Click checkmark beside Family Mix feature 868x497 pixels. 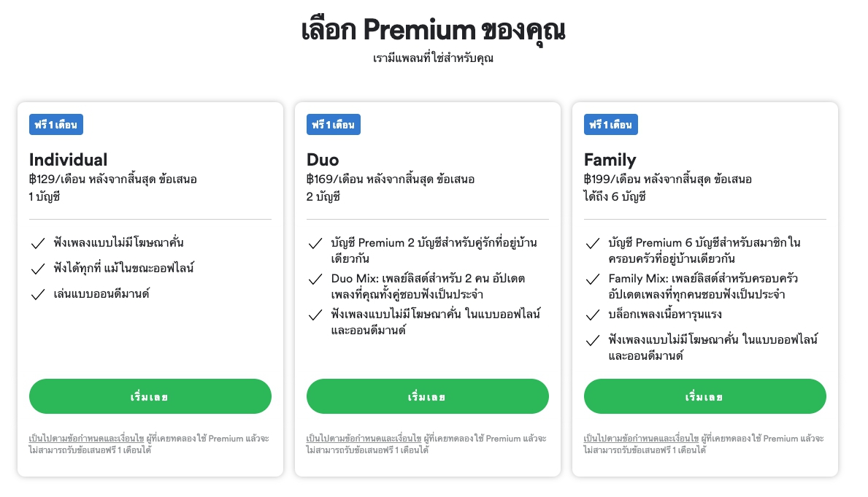tap(593, 280)
